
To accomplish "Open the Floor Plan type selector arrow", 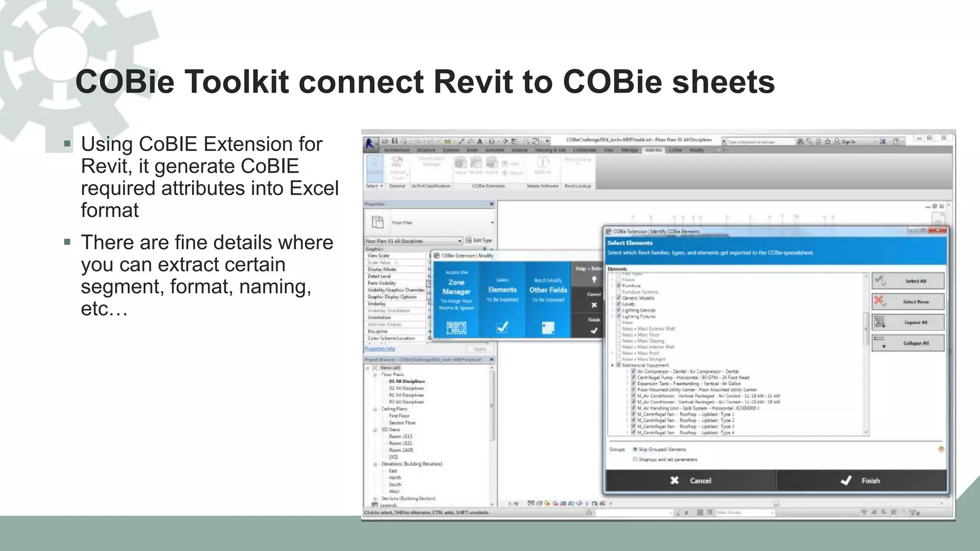I will 492,222.
